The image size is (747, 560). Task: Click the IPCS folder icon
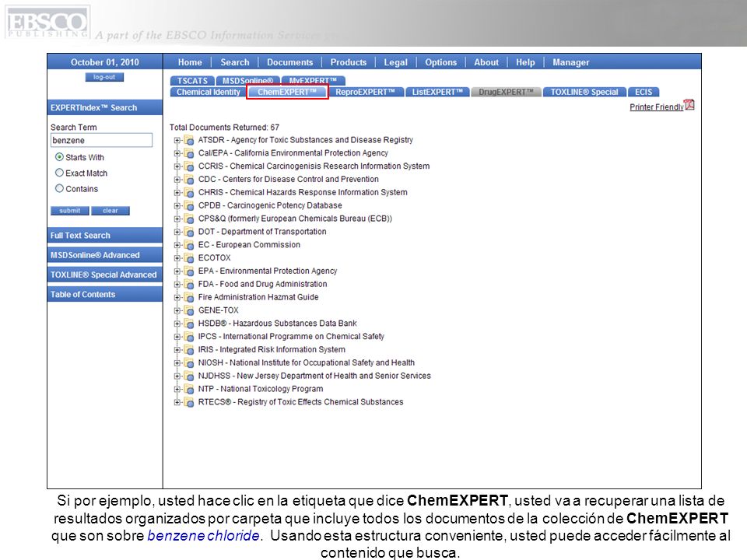pos(189,337)
